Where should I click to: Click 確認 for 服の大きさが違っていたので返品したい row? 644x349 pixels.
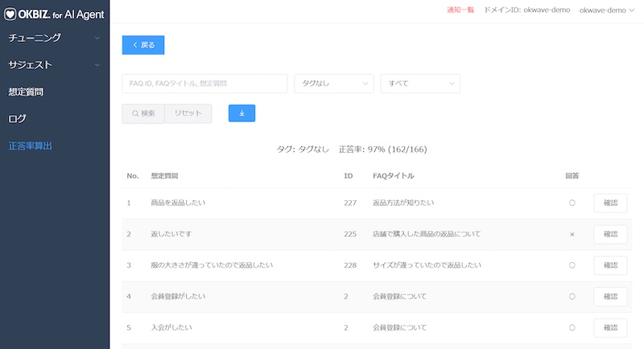pos(610,265)
